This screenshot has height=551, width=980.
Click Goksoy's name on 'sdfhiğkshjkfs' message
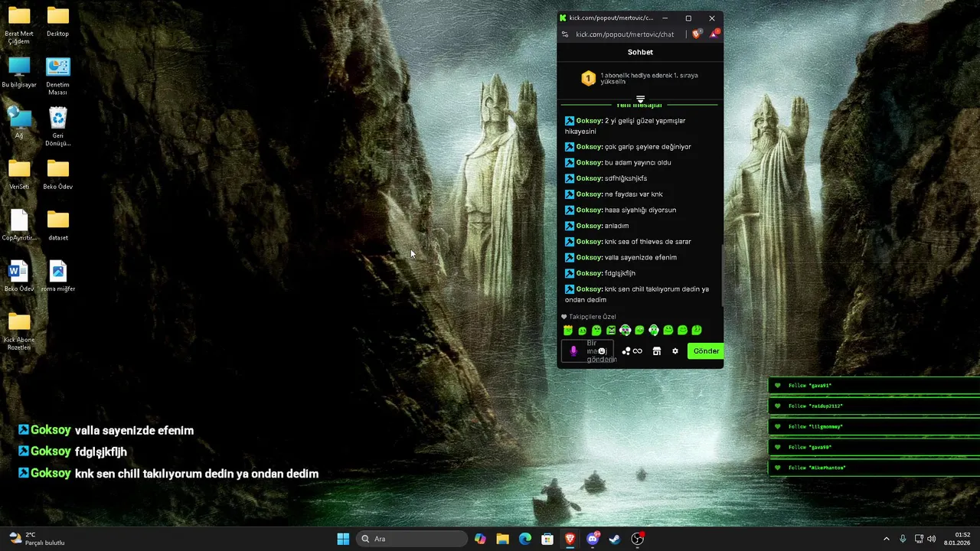[x=589, y=178]
